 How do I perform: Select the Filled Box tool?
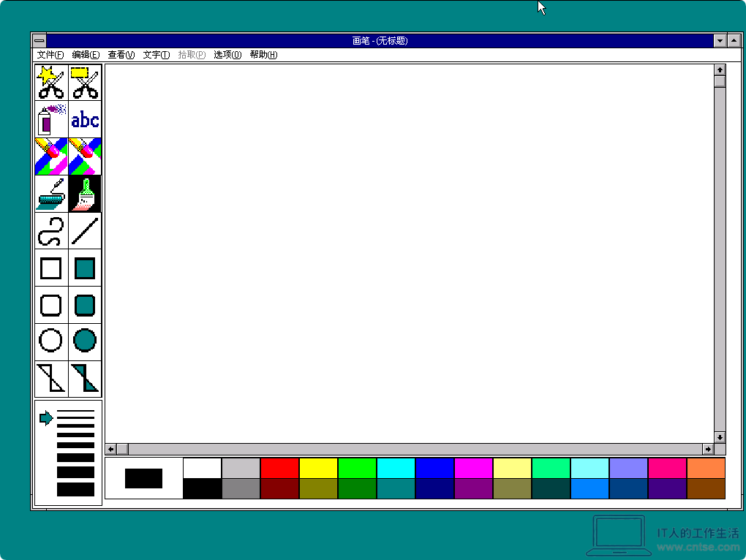click(85, 268)
